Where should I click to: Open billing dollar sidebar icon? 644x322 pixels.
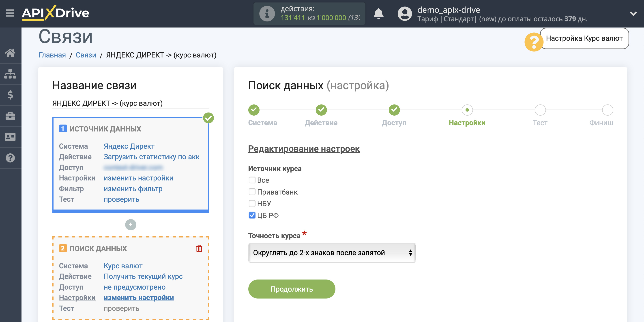pyautogui.click(x=10, y=95)
